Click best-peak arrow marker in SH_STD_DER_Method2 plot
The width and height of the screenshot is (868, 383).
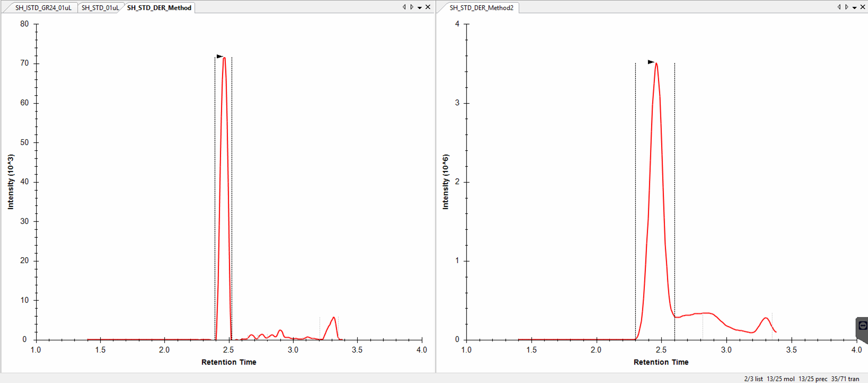[x=651, y=62]
